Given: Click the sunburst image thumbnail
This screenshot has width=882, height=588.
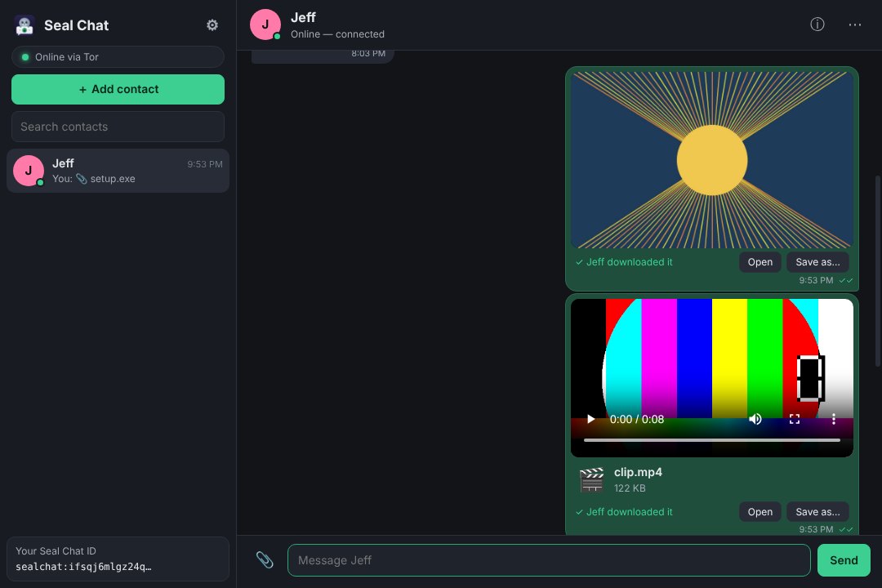Looking at the screenshot, I should point(712,160).
